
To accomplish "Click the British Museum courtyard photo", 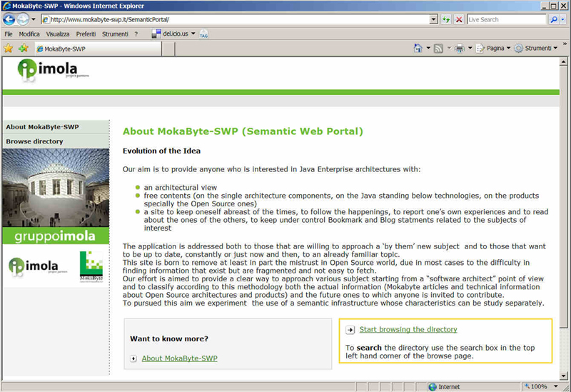I will click(x=56, y=188).
